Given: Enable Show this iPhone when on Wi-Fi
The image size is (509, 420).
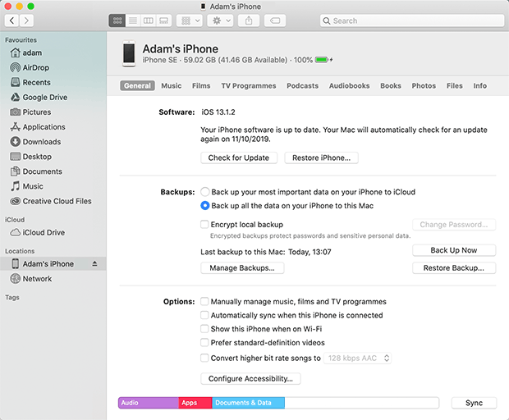Looking at the screenshot, I should (x=204, y=329).
